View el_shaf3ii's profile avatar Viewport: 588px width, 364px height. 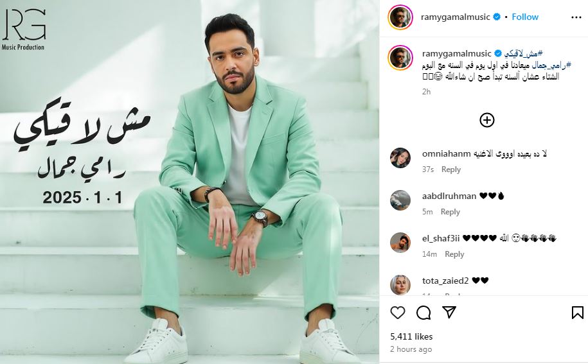pyautogui.click(x=400, y=242)
